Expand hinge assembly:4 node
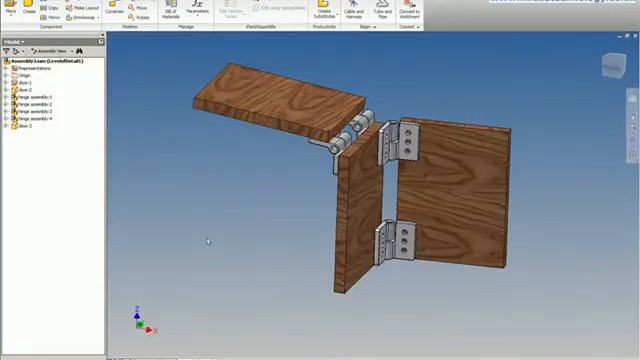 click(x=6, y=119)
